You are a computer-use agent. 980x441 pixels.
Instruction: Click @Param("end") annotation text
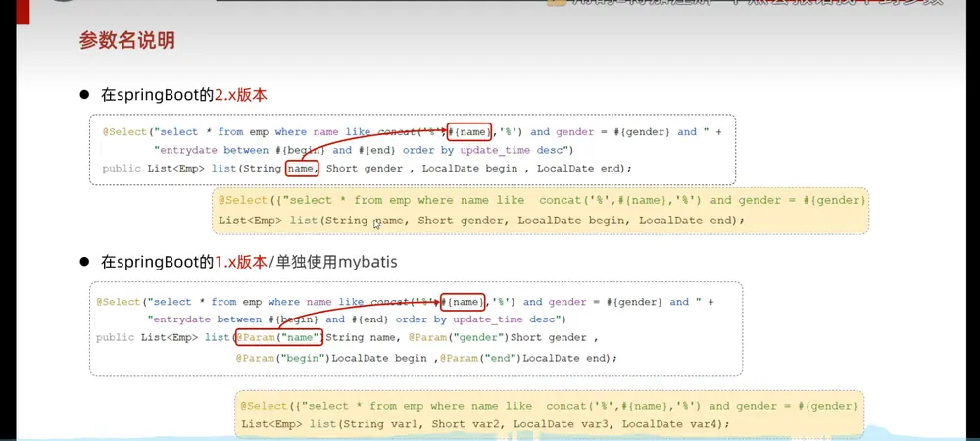coord(480,358)
